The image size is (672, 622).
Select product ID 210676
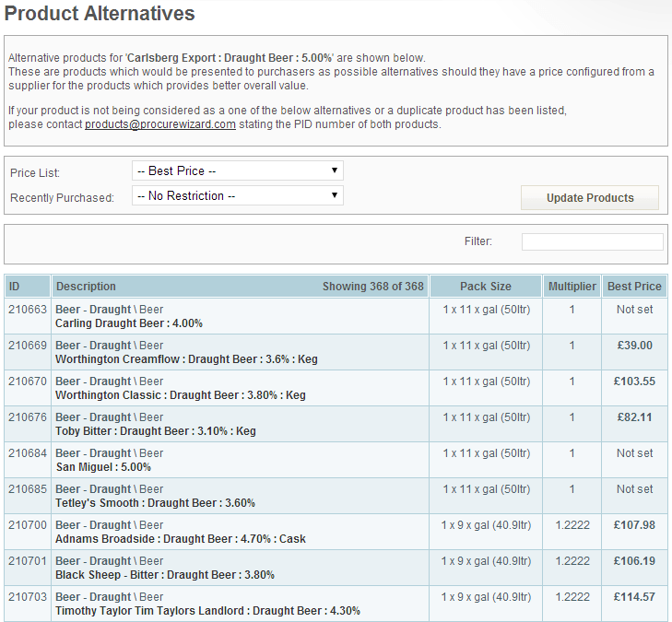coord(28,417)
